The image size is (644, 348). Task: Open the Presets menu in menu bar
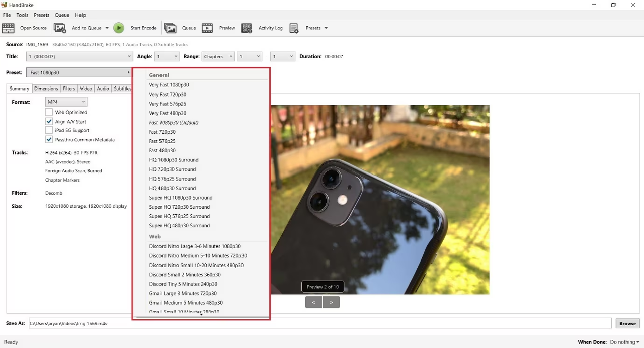42,15
